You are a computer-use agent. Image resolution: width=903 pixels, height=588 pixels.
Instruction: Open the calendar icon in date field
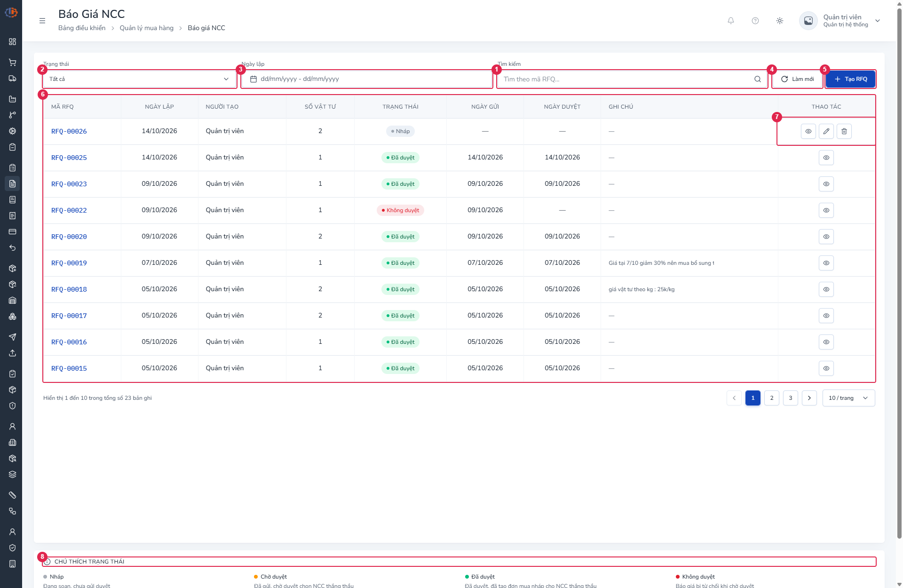pyautogui.click(x=253, y=79)
